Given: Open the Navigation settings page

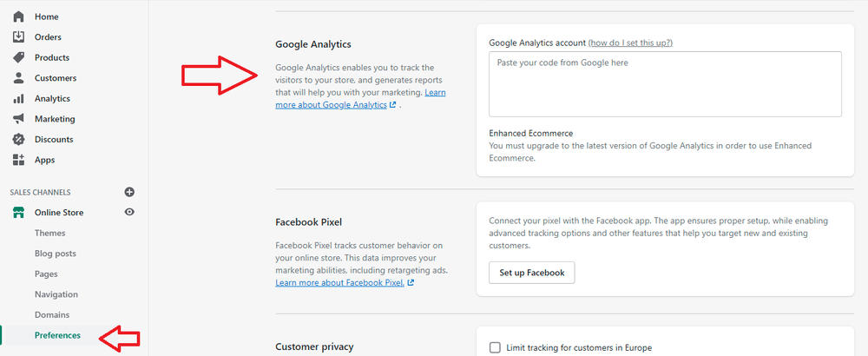Looking at the screenshot, I should pos(56,294).
